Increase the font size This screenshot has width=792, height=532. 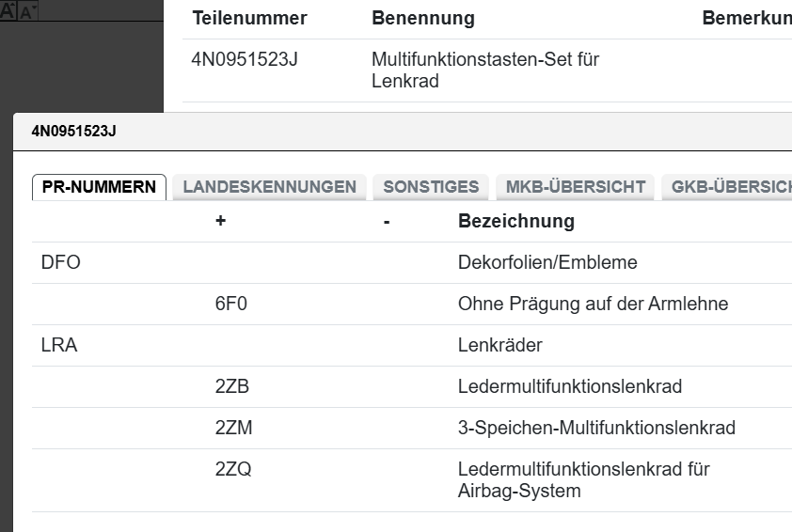click(8, 10)
